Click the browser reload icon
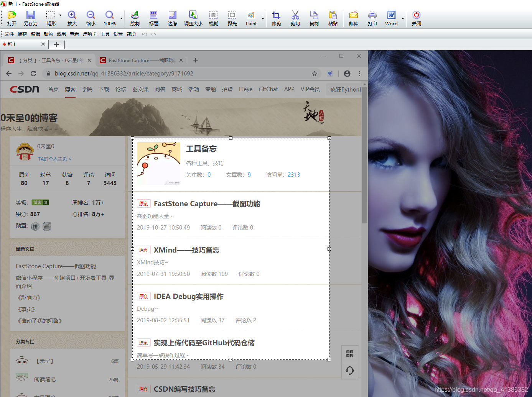This screenshot has height=397, width=532. tap(33, 74)
